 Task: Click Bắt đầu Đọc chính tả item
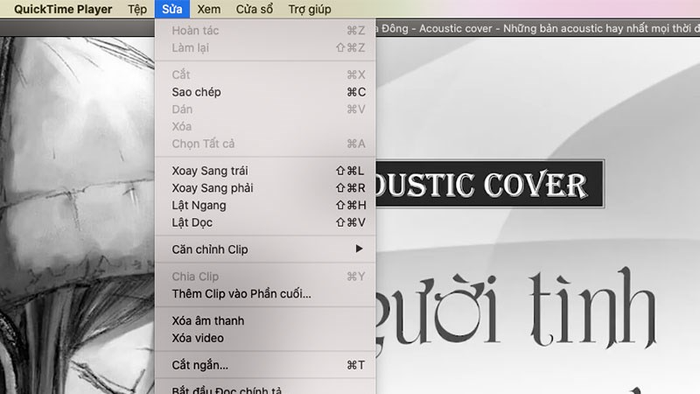(265, 389)
